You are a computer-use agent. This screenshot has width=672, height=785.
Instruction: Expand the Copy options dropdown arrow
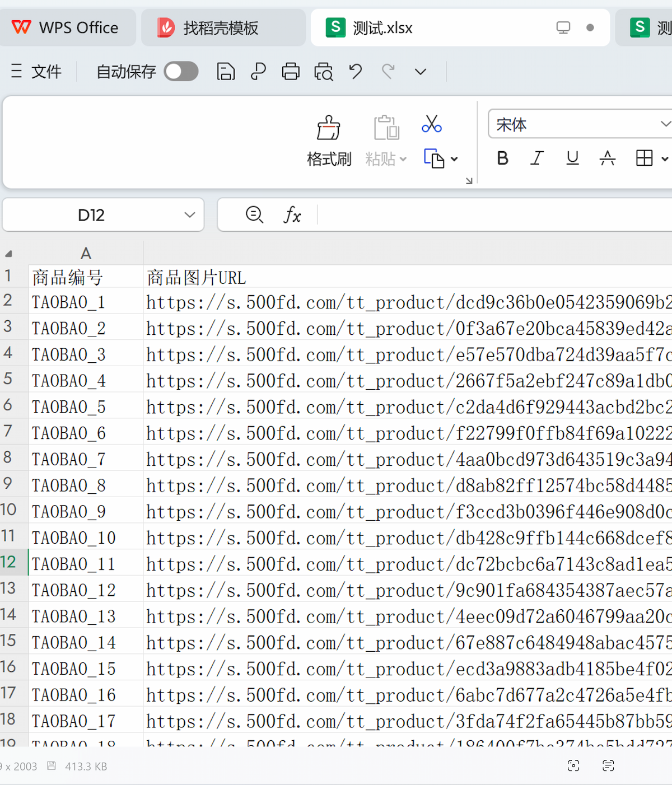[x=455, y=159]
